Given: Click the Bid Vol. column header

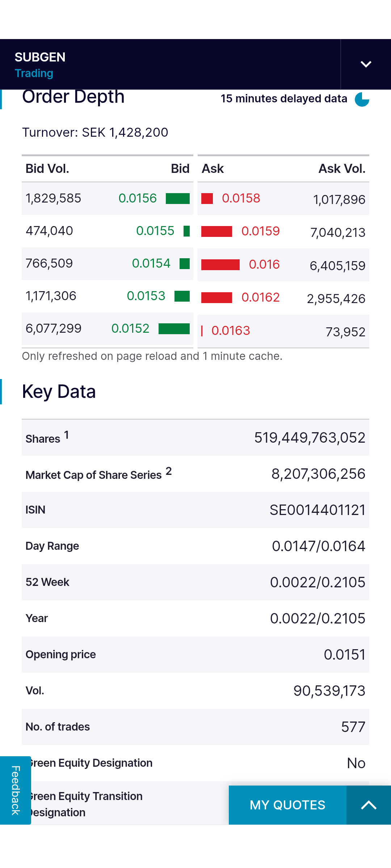Looking at the screenshot, I should click(47, 169).
